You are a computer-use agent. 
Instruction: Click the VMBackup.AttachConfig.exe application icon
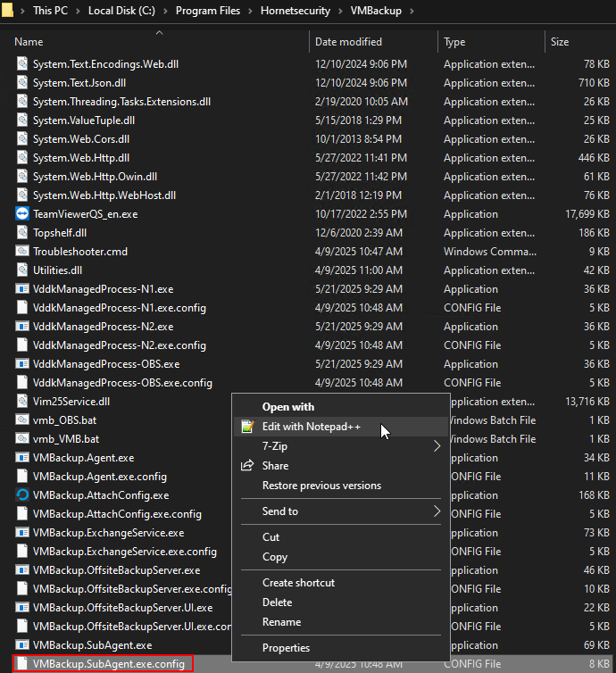click(x=22, y=494)
